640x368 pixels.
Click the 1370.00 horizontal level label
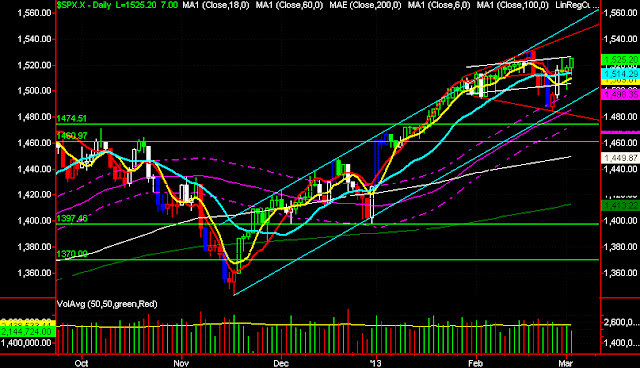click(x=72, y=254)
